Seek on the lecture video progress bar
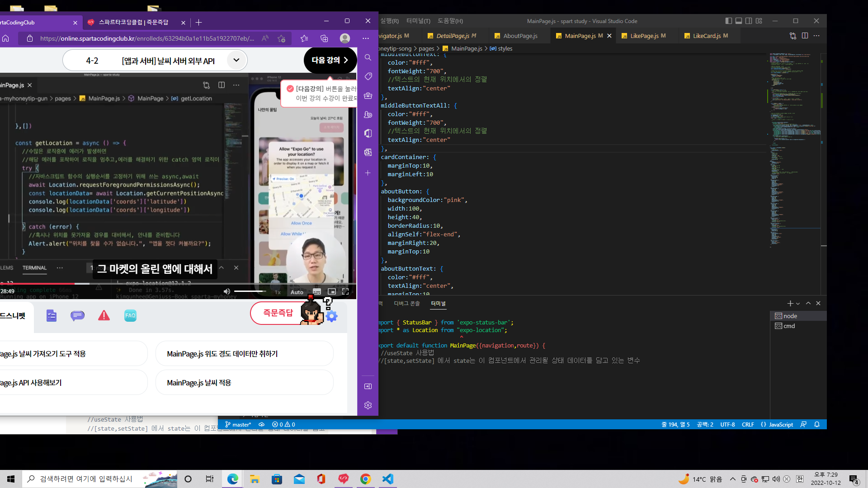This screenshot has height=488, width=868. click(x=179, y=283)
